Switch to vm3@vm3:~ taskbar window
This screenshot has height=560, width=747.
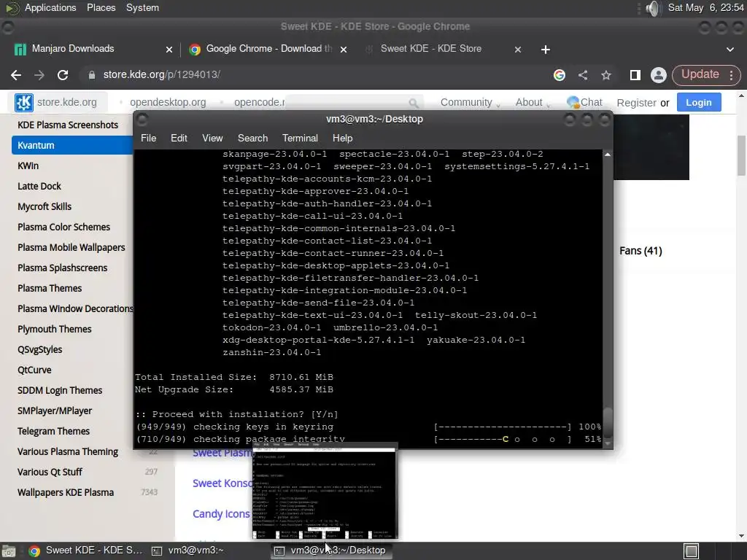pyautogui.click(x=187, y=551)
